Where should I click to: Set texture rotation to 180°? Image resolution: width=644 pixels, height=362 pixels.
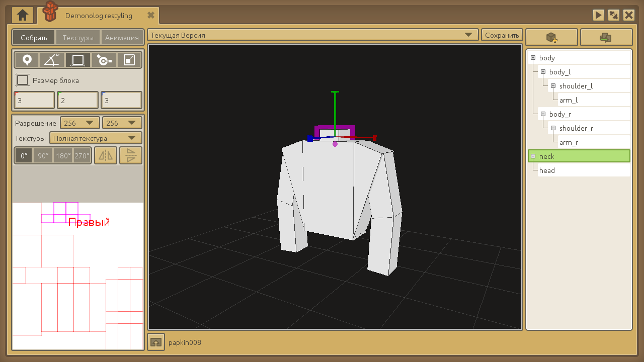(63, 156)
